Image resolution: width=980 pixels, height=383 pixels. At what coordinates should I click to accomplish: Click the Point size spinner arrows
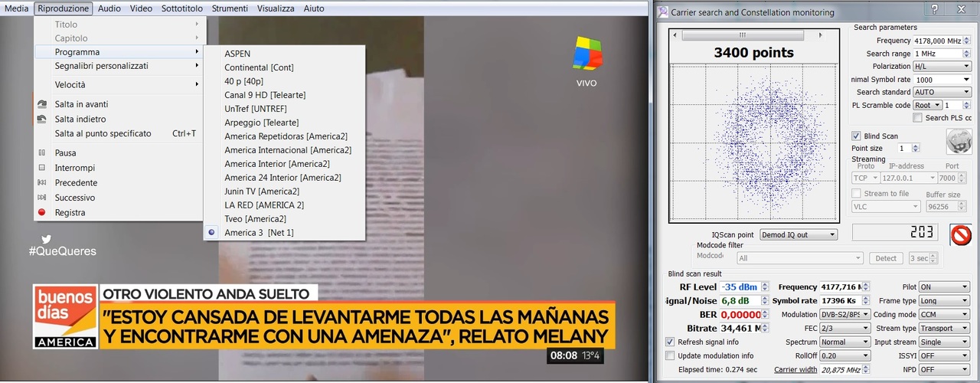(x=916, y=148)
